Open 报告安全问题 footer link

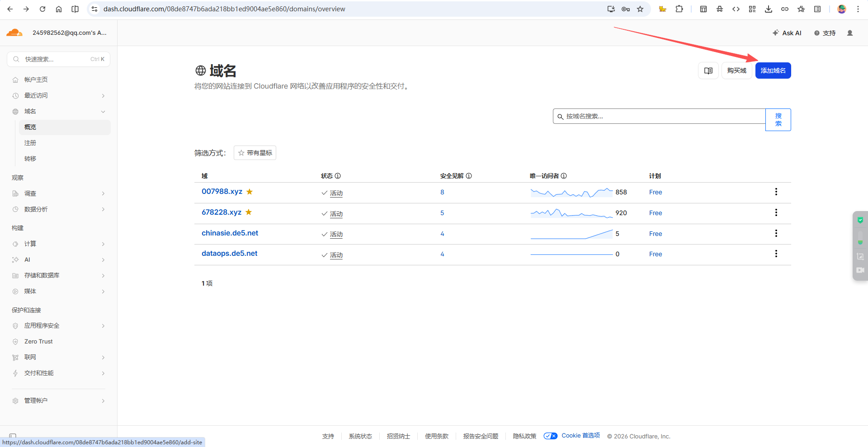[481, 436]
